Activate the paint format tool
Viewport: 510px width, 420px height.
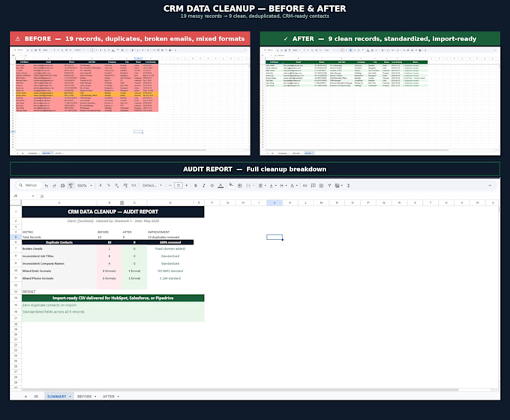click(70, 185)
